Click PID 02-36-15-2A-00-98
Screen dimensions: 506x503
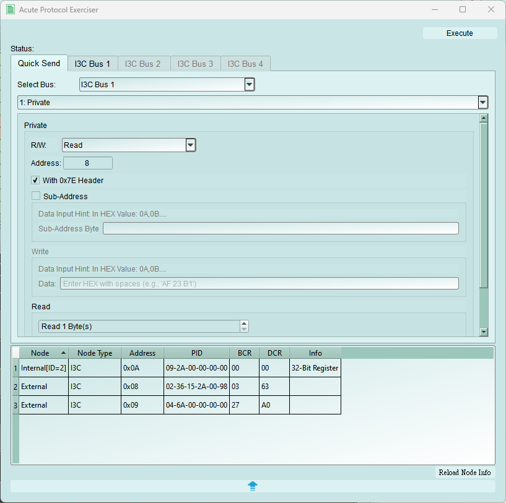point(197,387)
